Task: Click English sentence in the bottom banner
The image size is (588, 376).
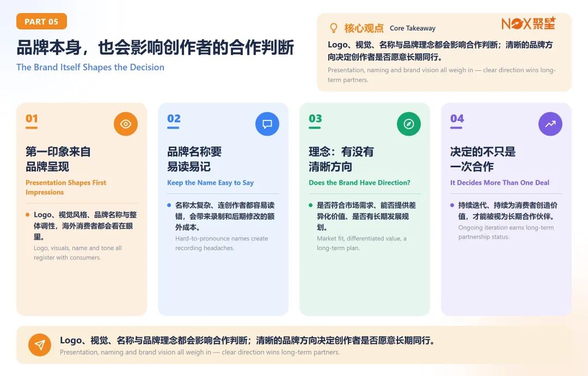Action: (x=200, y=353)
